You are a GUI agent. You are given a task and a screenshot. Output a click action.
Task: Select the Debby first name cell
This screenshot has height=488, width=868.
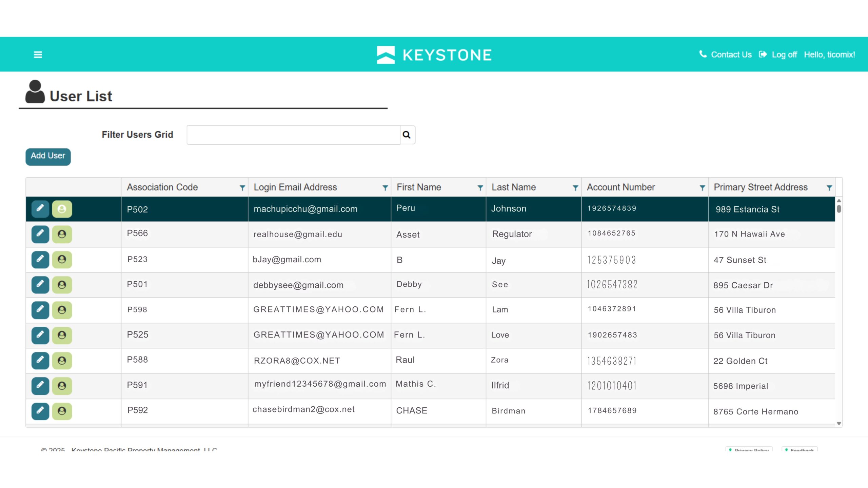(x=438, y=285)
